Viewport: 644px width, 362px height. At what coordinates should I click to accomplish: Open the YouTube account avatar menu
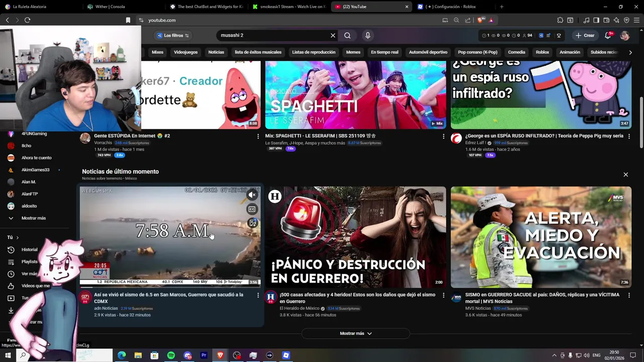(625, 36)
